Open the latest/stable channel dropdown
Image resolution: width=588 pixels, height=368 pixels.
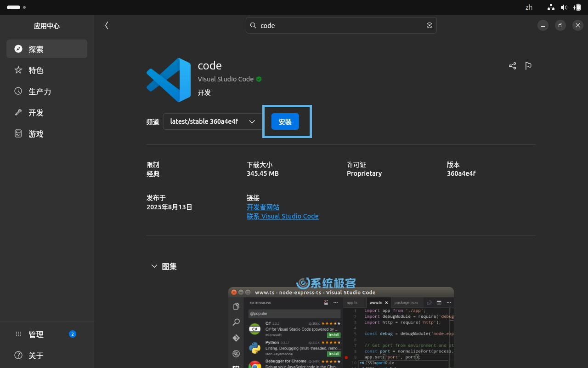pos(213,121)
